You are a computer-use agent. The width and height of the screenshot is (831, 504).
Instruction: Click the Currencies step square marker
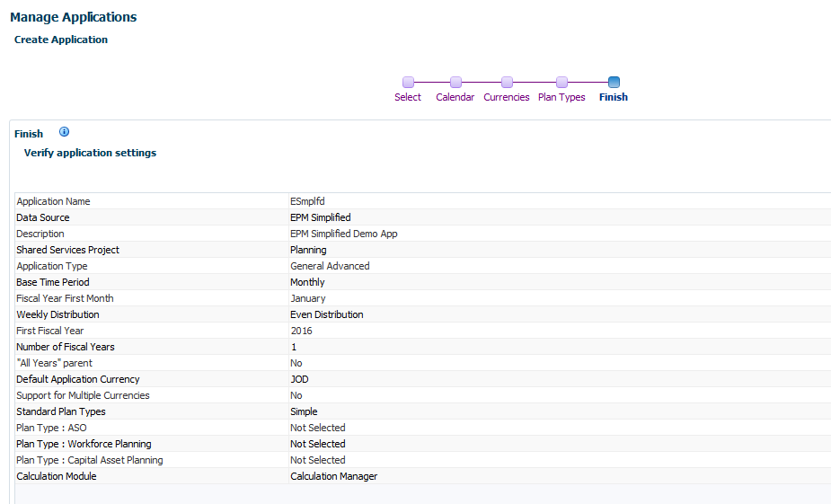pyautogui.click(x=508, y=82)
